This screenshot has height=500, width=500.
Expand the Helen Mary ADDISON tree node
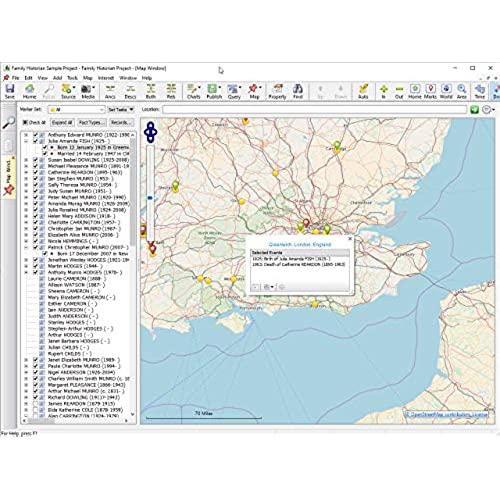[26, 216]
